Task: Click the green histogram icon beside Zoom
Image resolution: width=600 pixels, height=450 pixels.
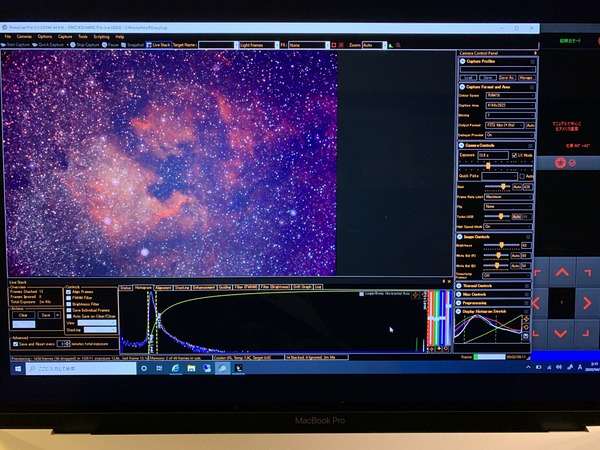Action: pyautogui.click(x=391, y=45)
